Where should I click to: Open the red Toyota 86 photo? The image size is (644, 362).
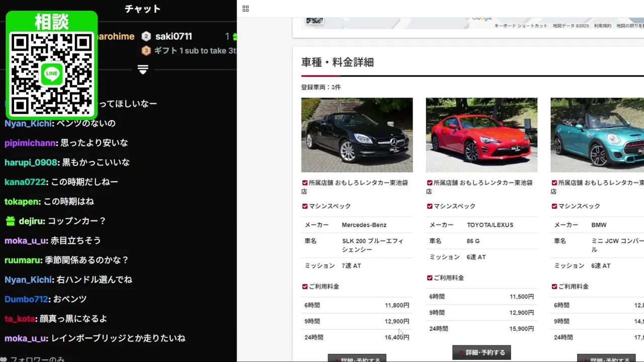tap(481, 135)
